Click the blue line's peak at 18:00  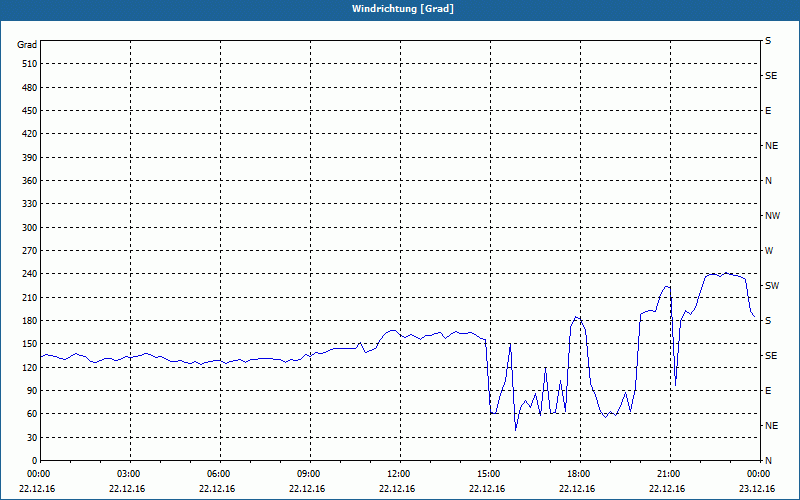576,318
